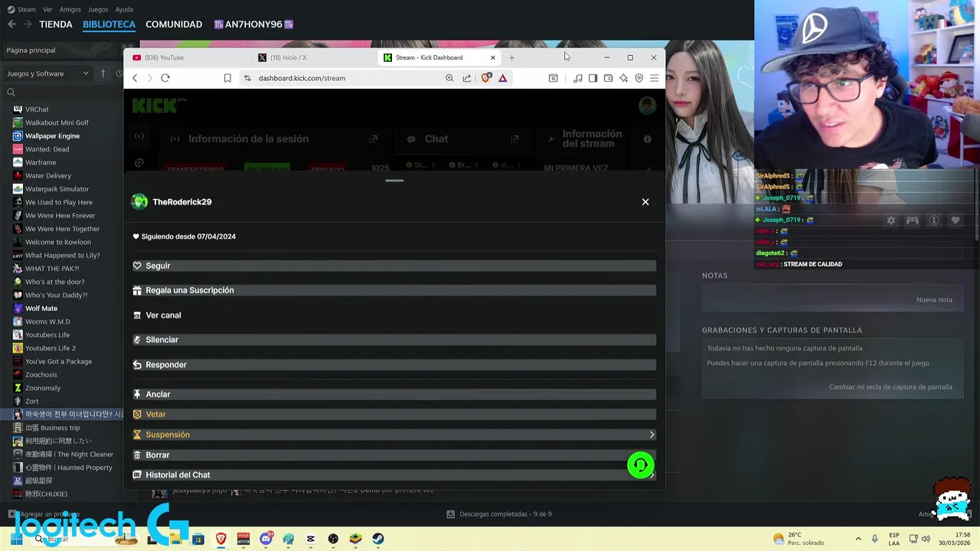Open Historial del Chat
980x551 pixels.
[394, 475]
